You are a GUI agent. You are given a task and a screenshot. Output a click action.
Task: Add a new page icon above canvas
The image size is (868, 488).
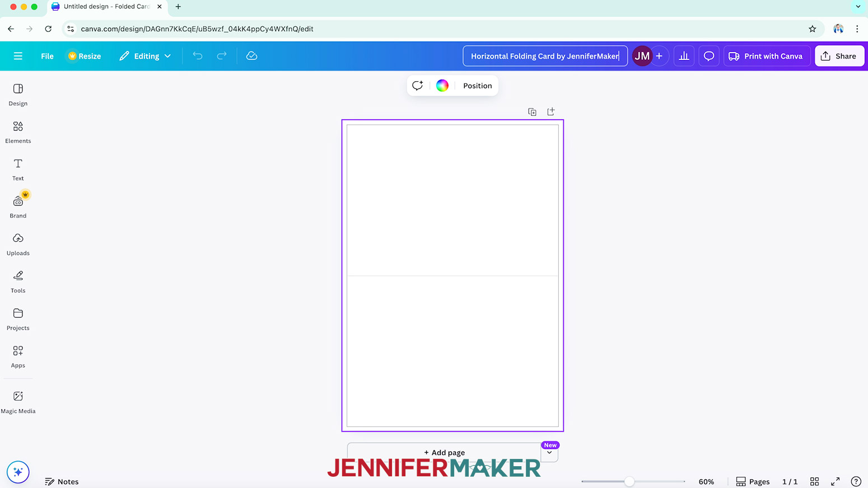click(551, 111)
